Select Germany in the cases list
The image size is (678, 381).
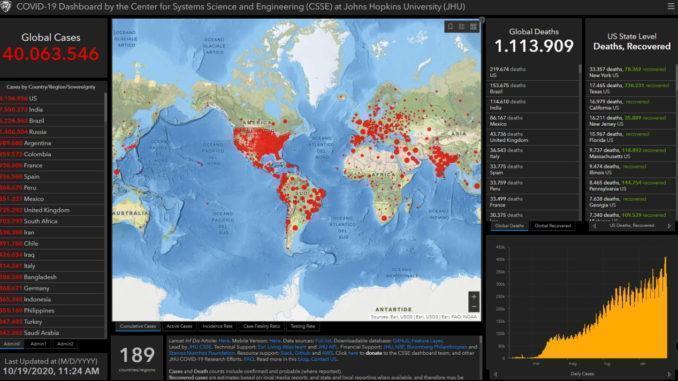coord(52,288)
